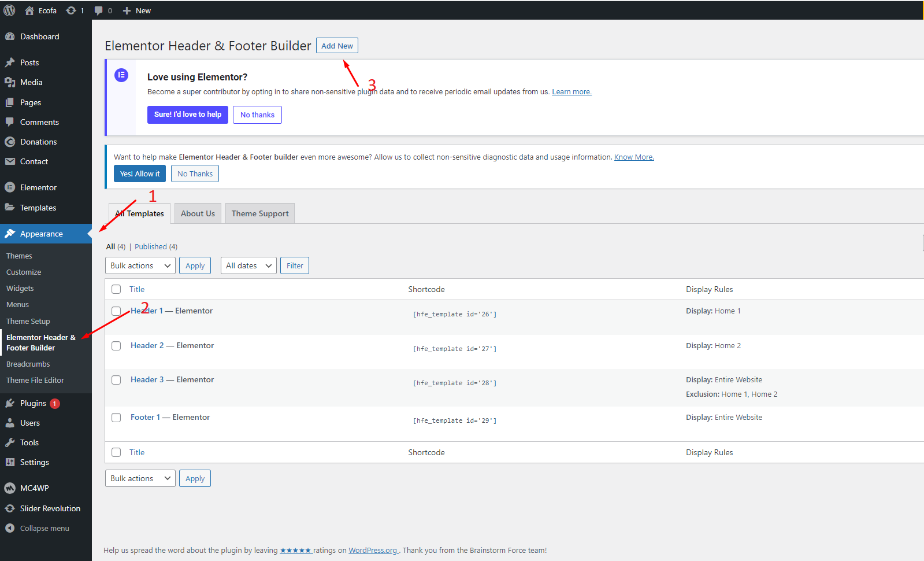Click the plus New icon in admin bar
This screenshot has width=924, height=561.
coord(127,10)
